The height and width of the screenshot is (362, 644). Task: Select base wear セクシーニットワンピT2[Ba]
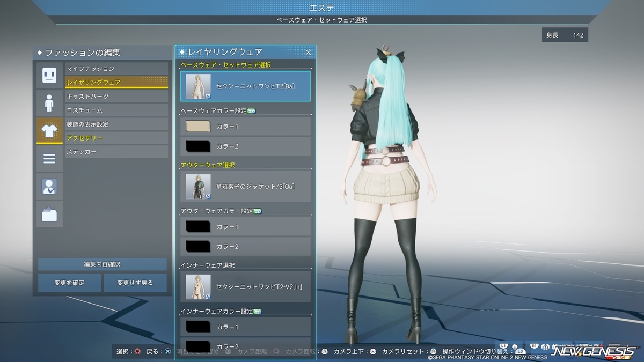[245, 86]
